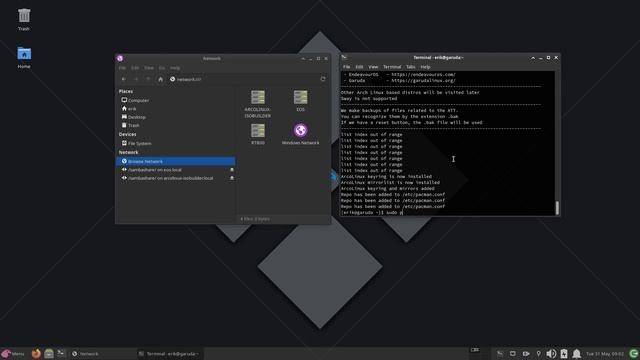The image size is (640, 360).
Task: Roll up the Terminal window with the arrow button
Action: pos(533,58)
